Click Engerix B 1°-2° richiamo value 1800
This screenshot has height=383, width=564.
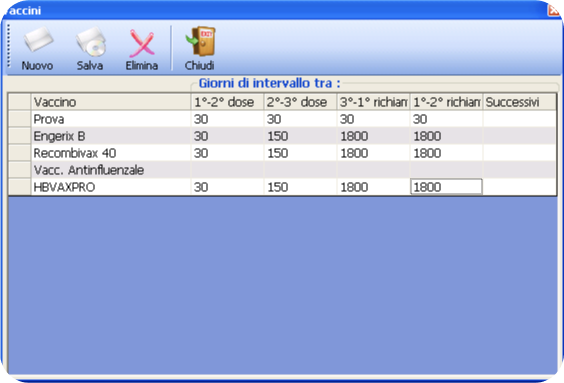pos(446,136)
